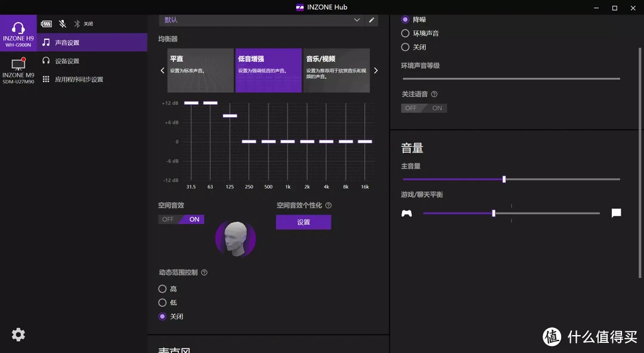Viewport: 644px width, 353px height.
Task: Open 声音设置 sound settings
Action: click(92, 42)
